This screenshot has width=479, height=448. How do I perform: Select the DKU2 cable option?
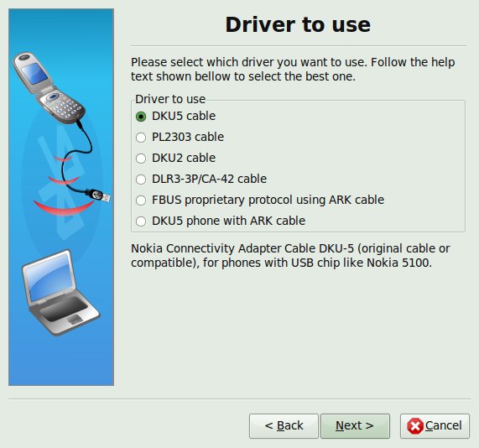pyautogui.click(x=175, y=158)
